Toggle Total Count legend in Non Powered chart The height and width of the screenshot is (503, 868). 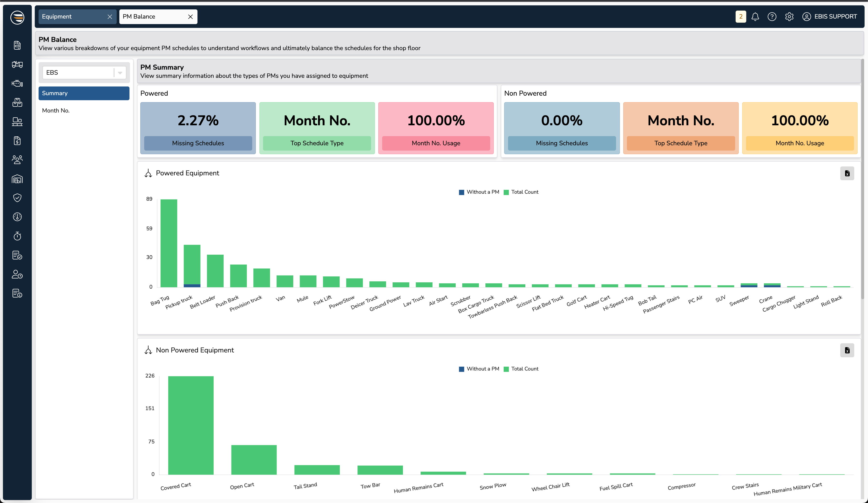pyautogui.click(x=521, y=369)
